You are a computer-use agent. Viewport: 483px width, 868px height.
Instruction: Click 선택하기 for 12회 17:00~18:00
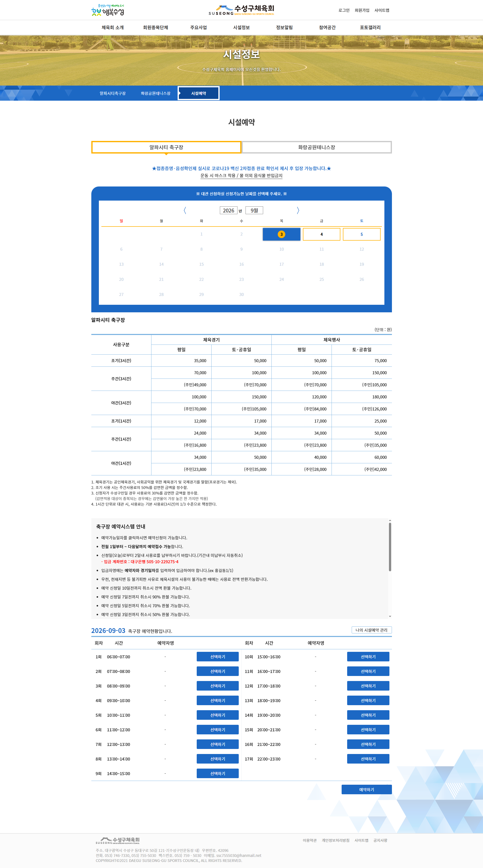368,686
